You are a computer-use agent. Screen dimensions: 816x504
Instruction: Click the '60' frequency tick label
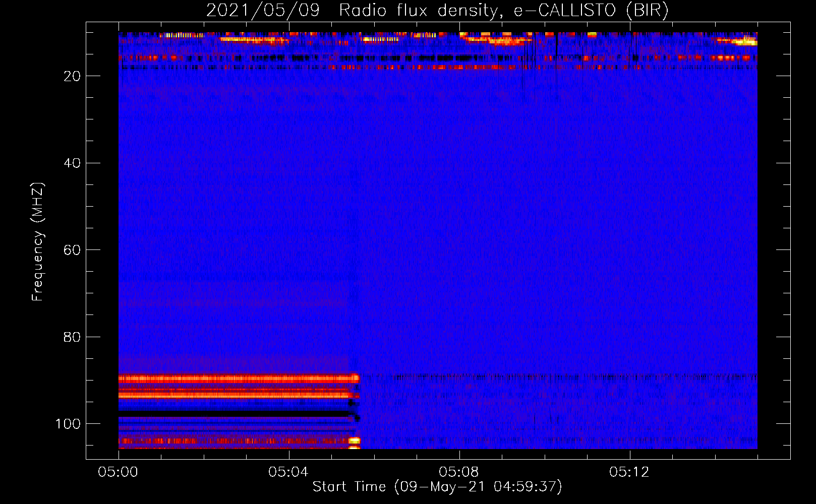pyautogui.click(x=72, y=250)
